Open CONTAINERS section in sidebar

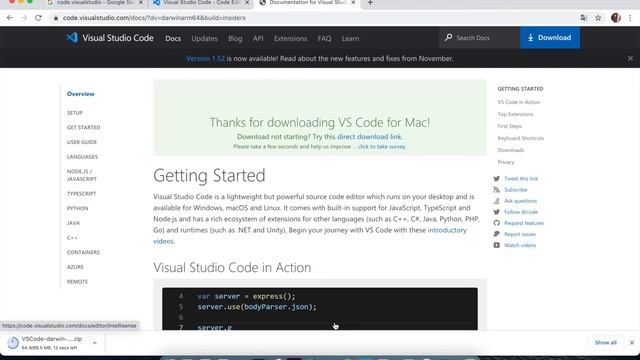[x=83, y=252]
